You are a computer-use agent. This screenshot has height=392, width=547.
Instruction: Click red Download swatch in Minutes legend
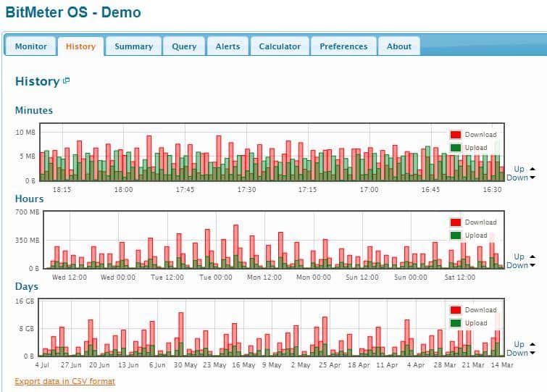[x=456, y=135]
